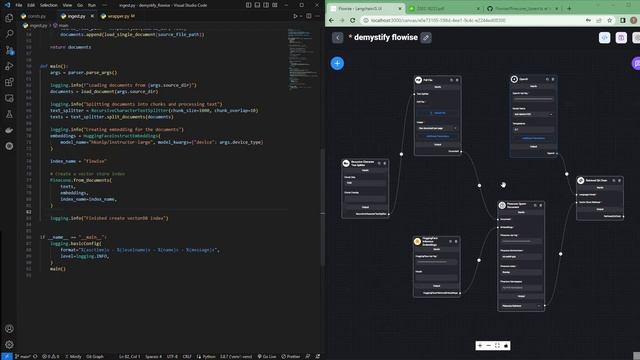640x360 pixels.
Task: Click Prettier in the status bar
Action: tap(291, 356)
